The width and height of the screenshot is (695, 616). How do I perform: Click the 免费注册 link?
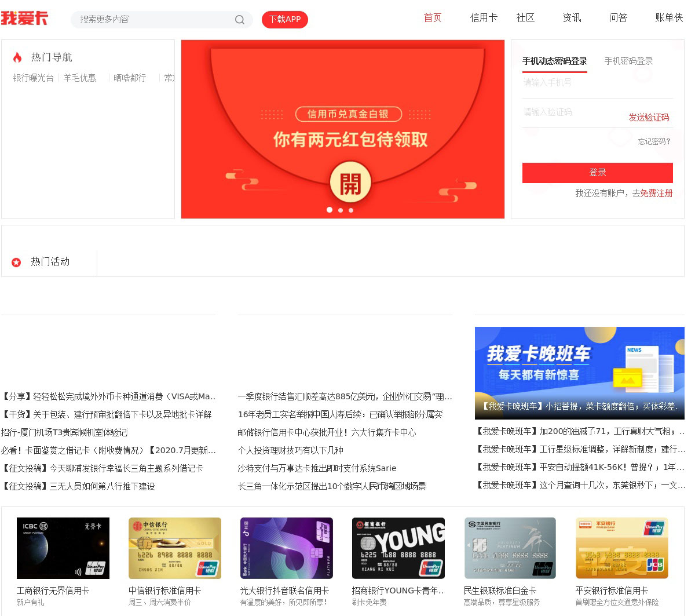(656, 194)
